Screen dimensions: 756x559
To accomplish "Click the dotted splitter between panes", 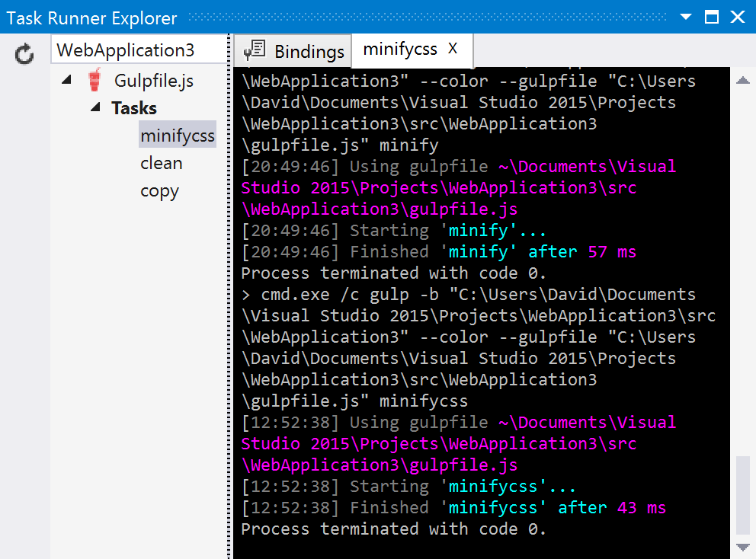I will pyautogui.click(x=229, y=296).
